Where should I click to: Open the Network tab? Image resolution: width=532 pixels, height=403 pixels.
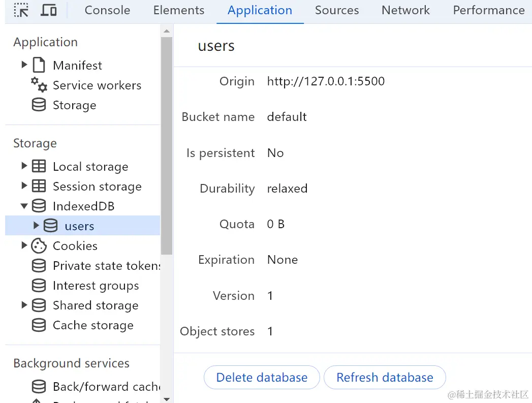tap(405, 10)
